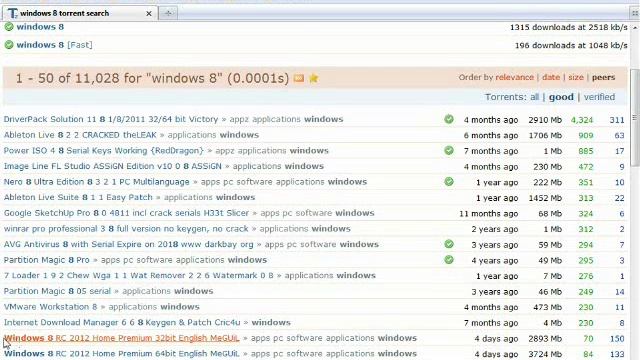Click 'appz' category on DriverPack Solution row
The image size is (640, 360).
[239, 119]
